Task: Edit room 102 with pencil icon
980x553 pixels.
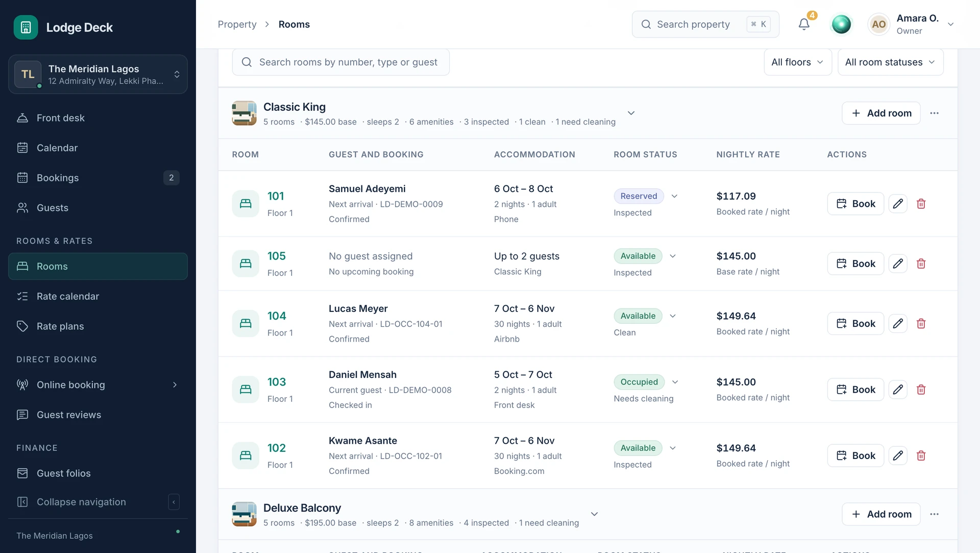Action: click(x=898, y=455)
